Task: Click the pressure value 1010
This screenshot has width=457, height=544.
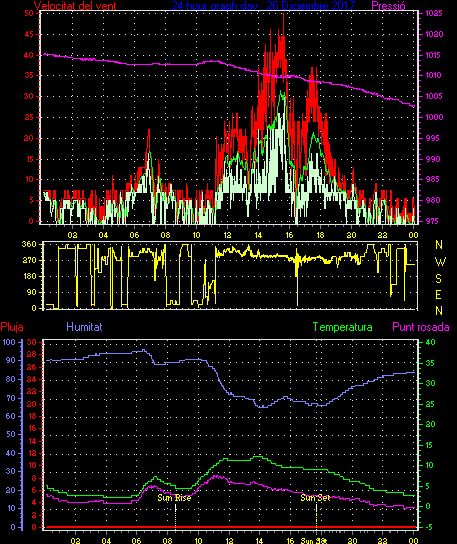Action: pos(434,75)
